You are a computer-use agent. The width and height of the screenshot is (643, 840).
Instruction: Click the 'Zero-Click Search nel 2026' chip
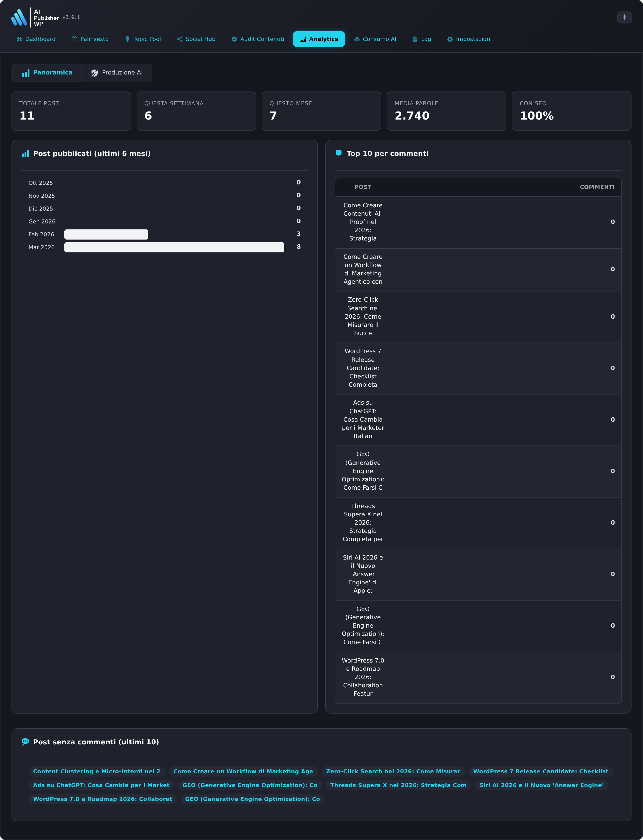click(394, 771)
